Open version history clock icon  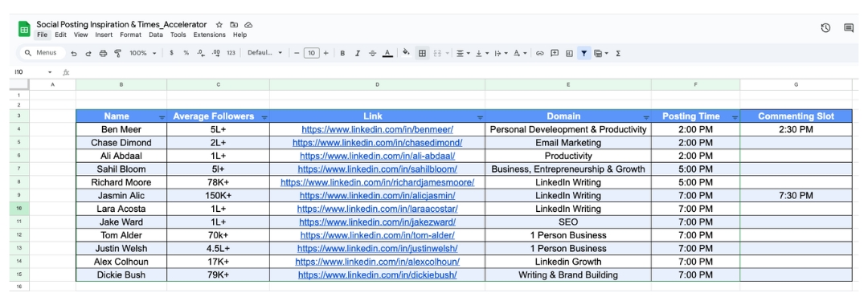click(x=825, y=27)
